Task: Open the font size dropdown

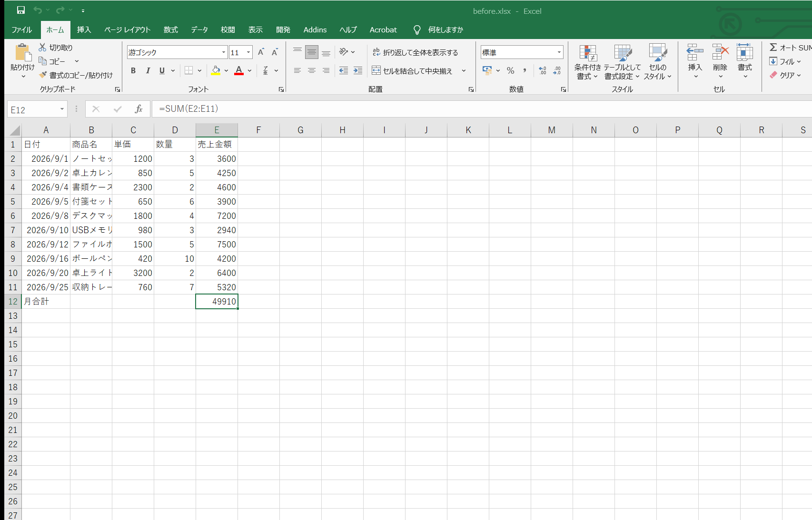Action: [248, 52]
